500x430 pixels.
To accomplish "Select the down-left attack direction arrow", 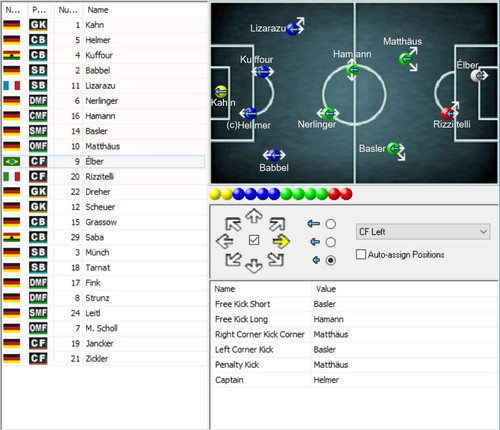I will click(x=233, y=259).
